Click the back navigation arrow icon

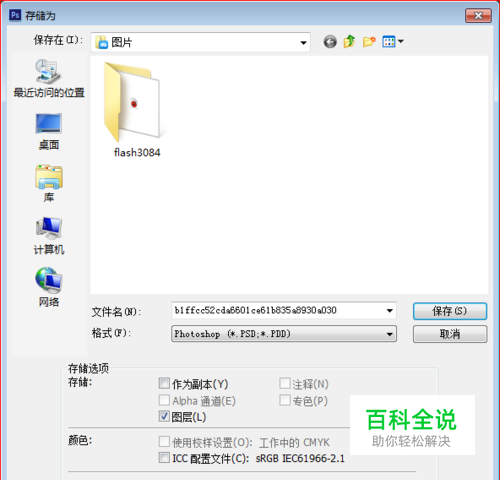point(330,42)
